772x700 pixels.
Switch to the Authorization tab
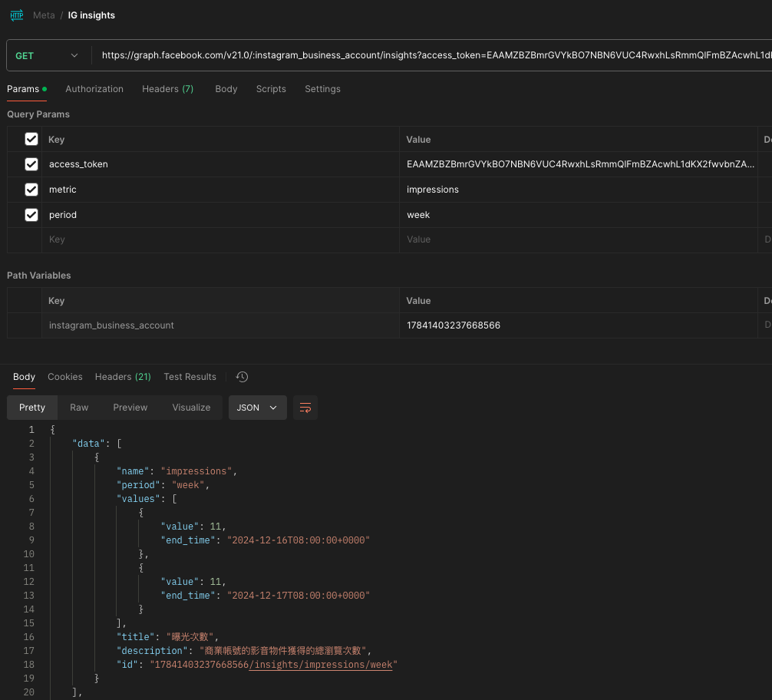(94, 89)
